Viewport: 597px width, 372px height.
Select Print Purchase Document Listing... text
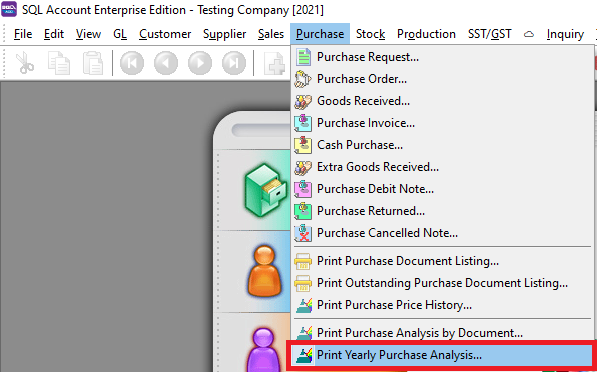click(408, 261)
